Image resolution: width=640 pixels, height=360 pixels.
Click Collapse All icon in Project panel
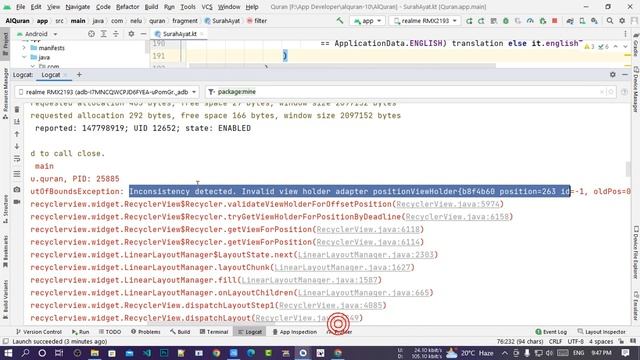[x=116, y=34]
